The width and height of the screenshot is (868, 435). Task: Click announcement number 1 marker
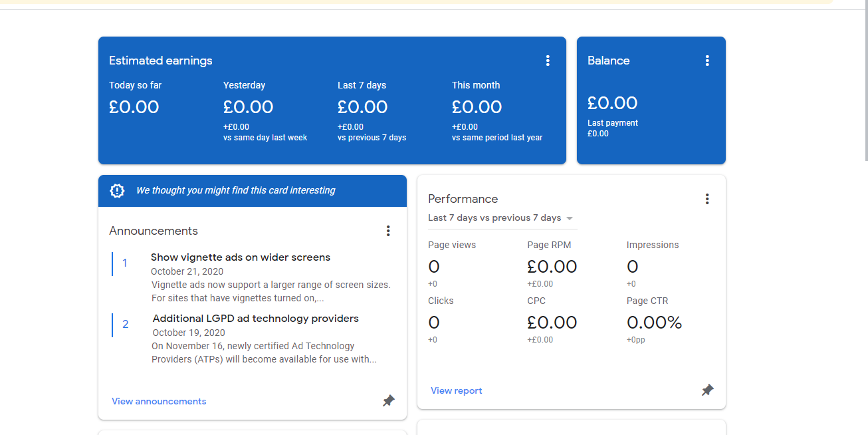tap(124, 263)
